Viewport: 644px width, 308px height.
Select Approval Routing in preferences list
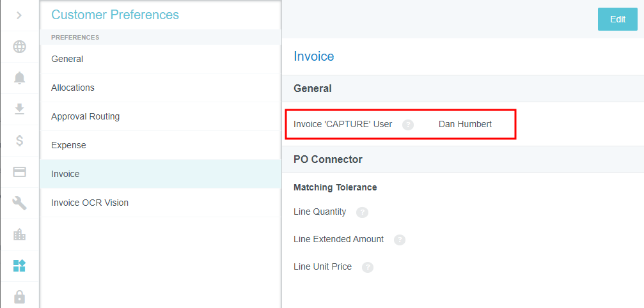pyautogui.click(x=85, y=116)
